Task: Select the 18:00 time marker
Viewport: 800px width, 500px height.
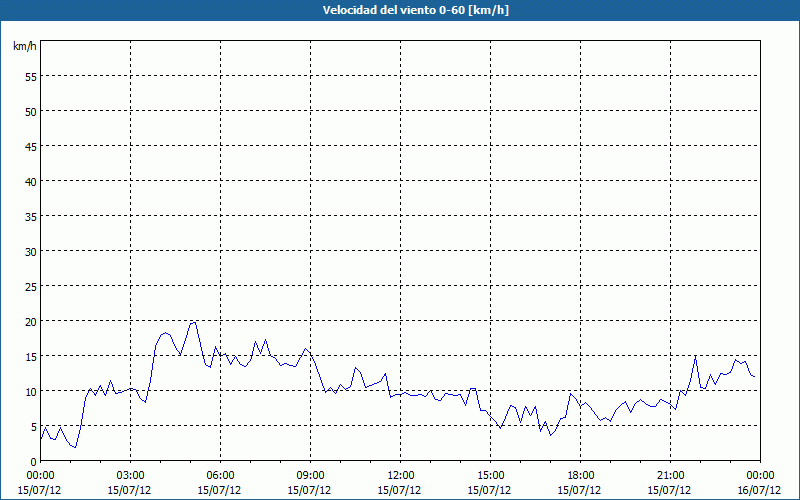Action: tap(580, 475)
